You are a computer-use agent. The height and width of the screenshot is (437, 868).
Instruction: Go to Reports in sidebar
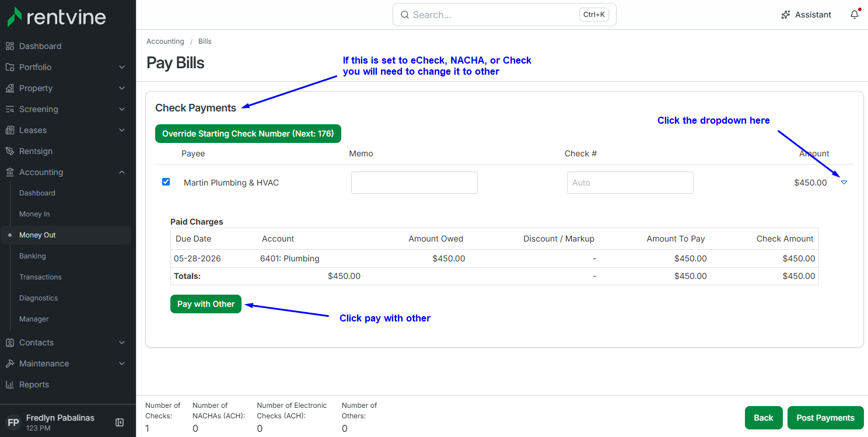(x=34, y=384)
